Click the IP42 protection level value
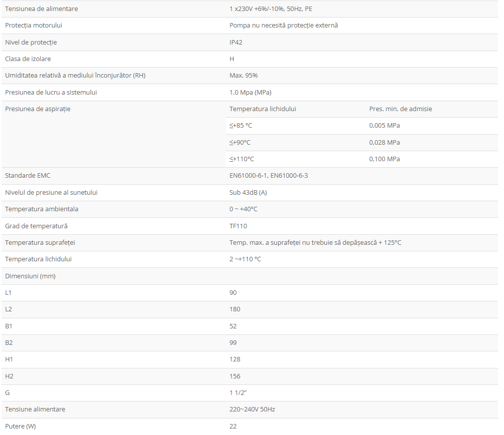The image size is (504, 435). [235, 43]
